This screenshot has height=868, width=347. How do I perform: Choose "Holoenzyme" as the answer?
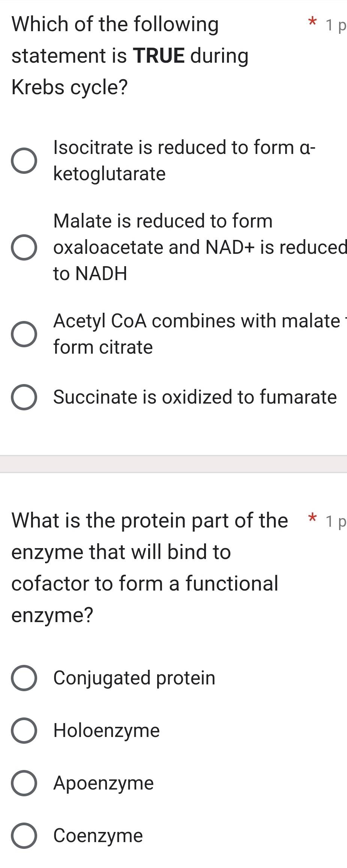coord(24,730)
